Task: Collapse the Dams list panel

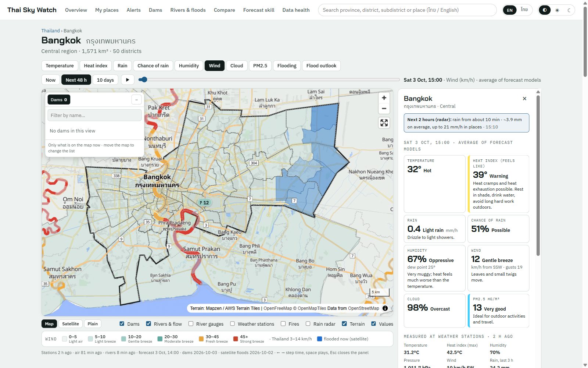Action: 136,100
